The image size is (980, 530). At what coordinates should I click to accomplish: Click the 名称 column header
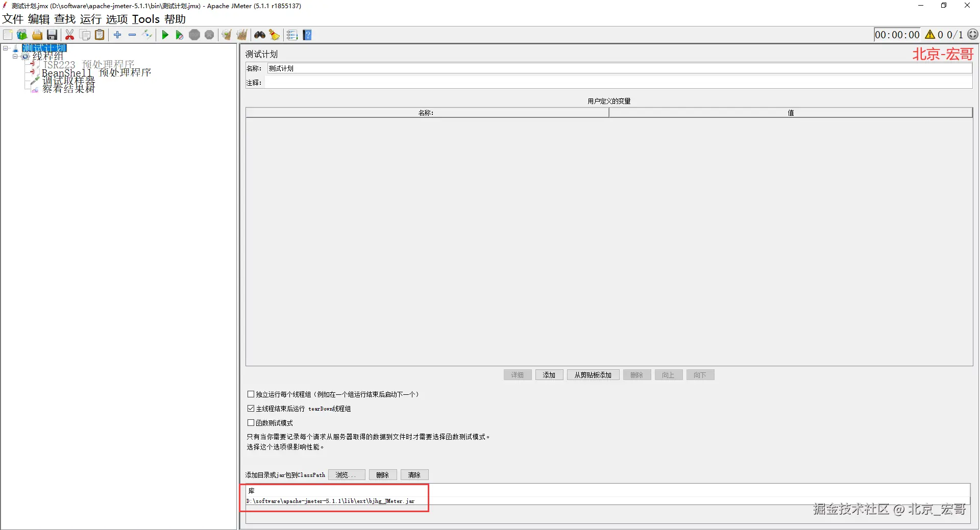tap(427, 113)
